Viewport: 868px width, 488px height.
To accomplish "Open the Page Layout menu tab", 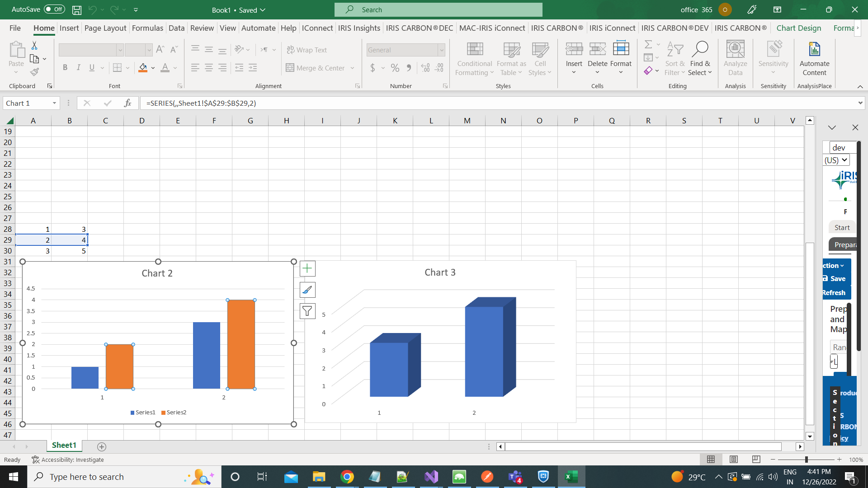I will coord(105,28).
